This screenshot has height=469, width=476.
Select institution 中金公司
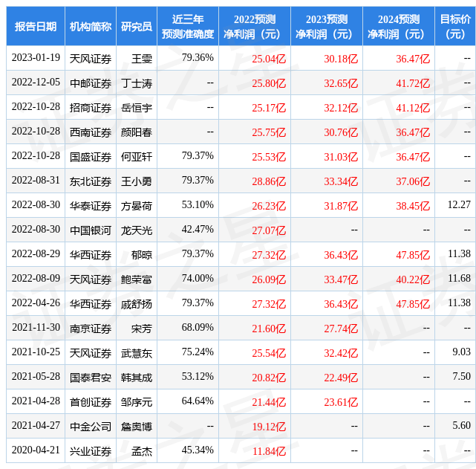tap(91, 427)
